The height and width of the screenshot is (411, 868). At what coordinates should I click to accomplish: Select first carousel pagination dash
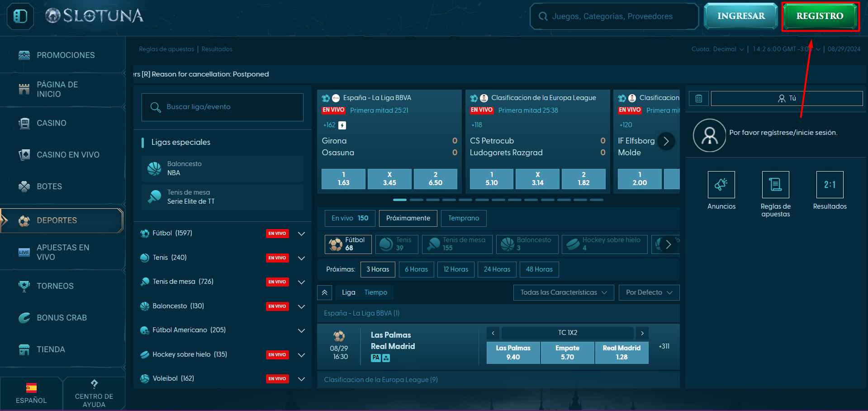(x=400, y=200)
